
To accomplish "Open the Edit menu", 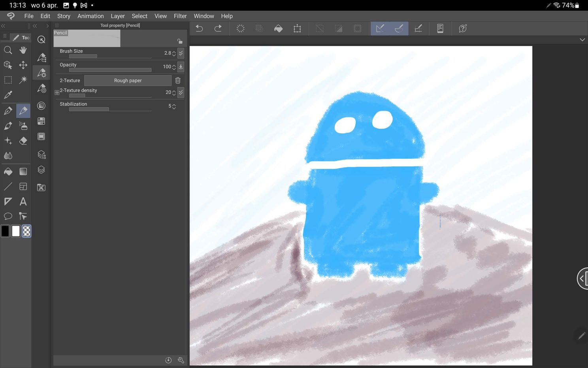I will click(x=45, y=16).
